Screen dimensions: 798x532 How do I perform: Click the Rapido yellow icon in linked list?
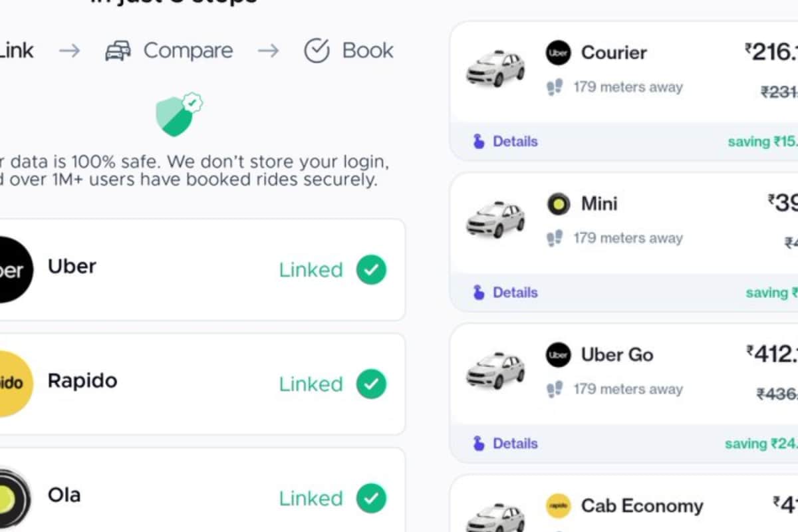[11, 384]
